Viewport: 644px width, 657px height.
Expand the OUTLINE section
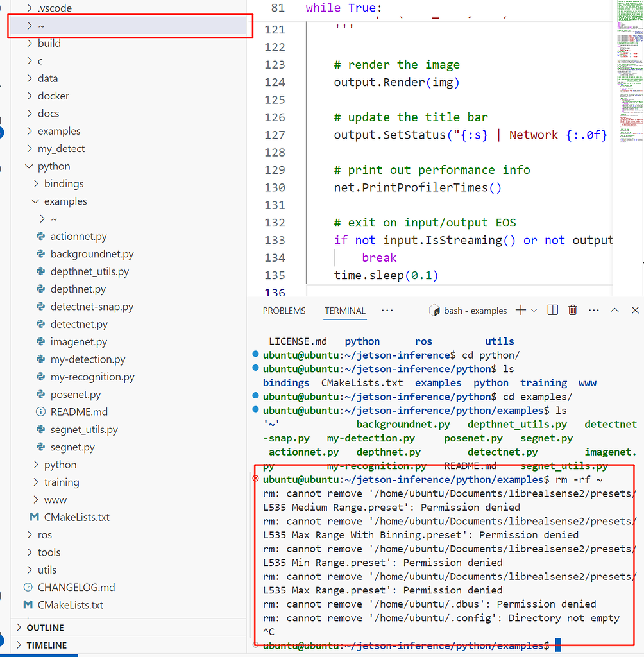(45, 627)
